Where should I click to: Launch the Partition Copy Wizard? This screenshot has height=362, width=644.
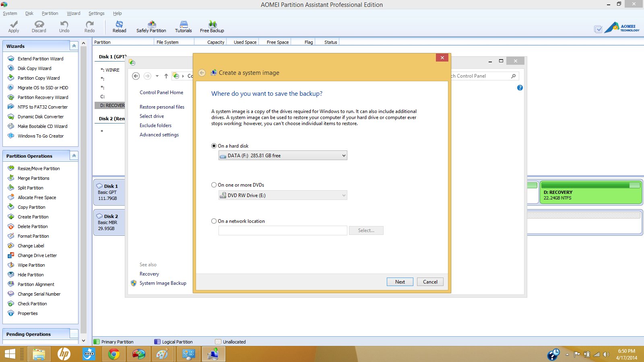[x=39, y=78]
